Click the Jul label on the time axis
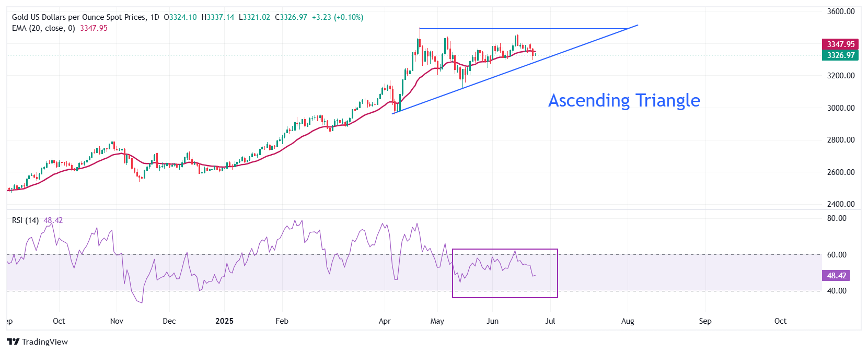This screenshot has width=868, height=353. click(550, 321)
